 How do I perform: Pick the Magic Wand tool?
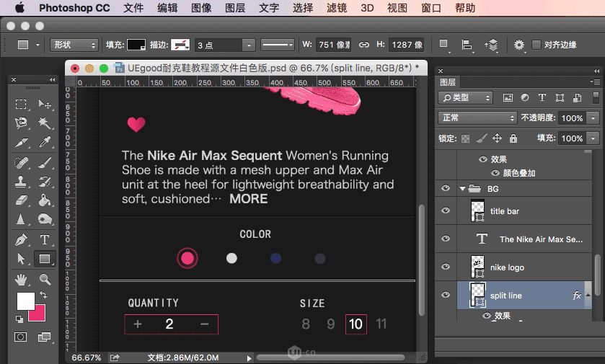45,123
